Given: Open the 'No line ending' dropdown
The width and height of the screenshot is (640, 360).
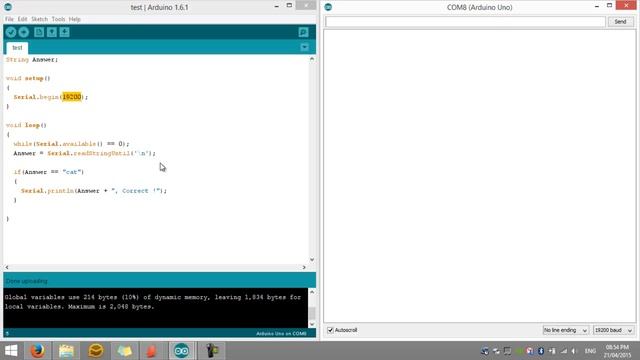Looking at the screenshot, I should pyautogui.click(x=565, y=330).
